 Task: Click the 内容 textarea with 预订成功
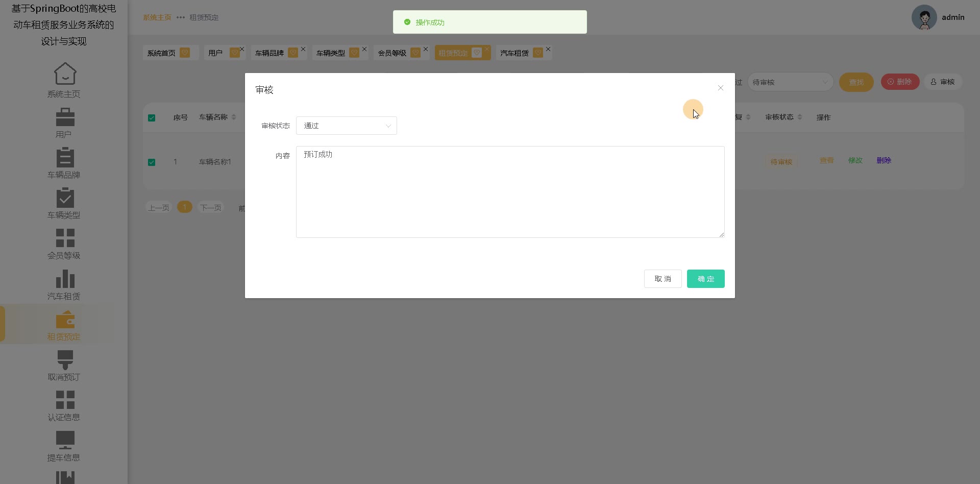pos(510,192)
